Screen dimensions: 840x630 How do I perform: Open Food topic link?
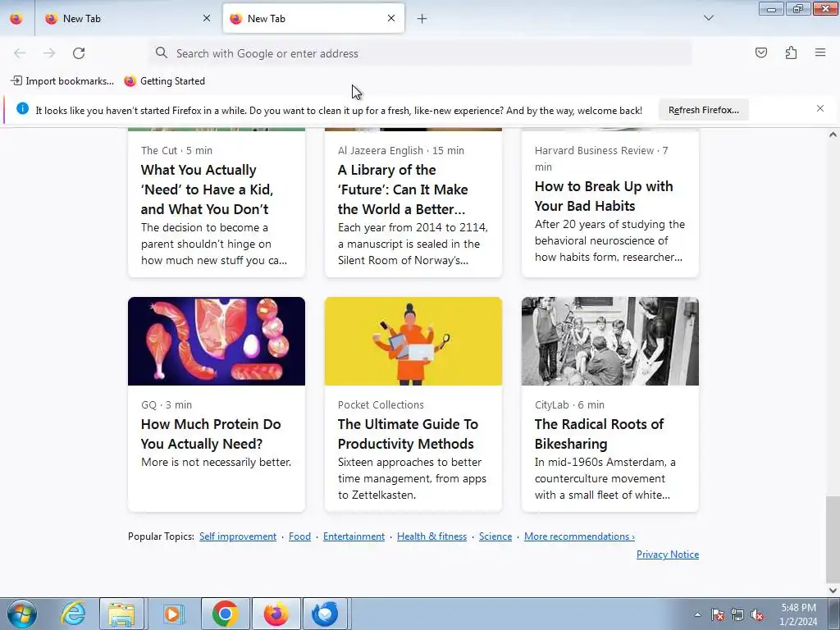(299, 536)
